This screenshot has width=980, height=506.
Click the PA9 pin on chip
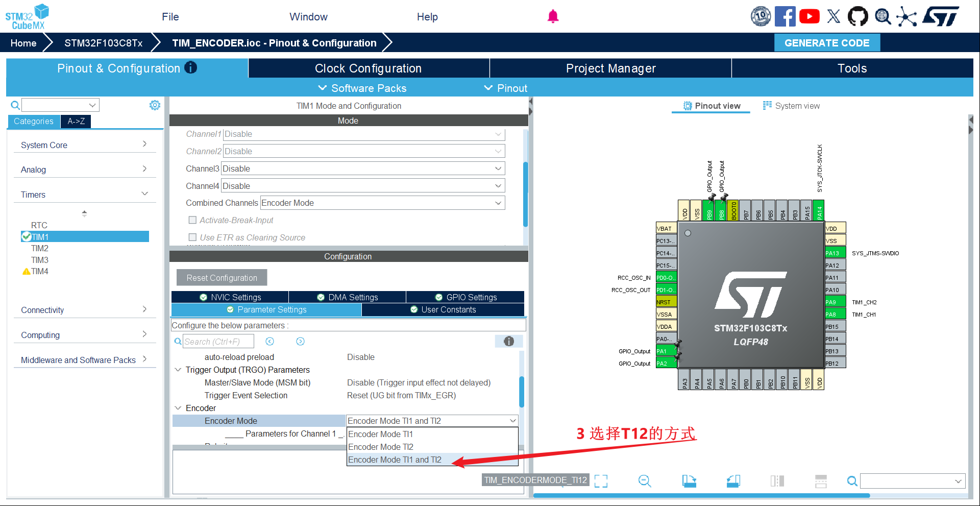(x=835, y=302)
